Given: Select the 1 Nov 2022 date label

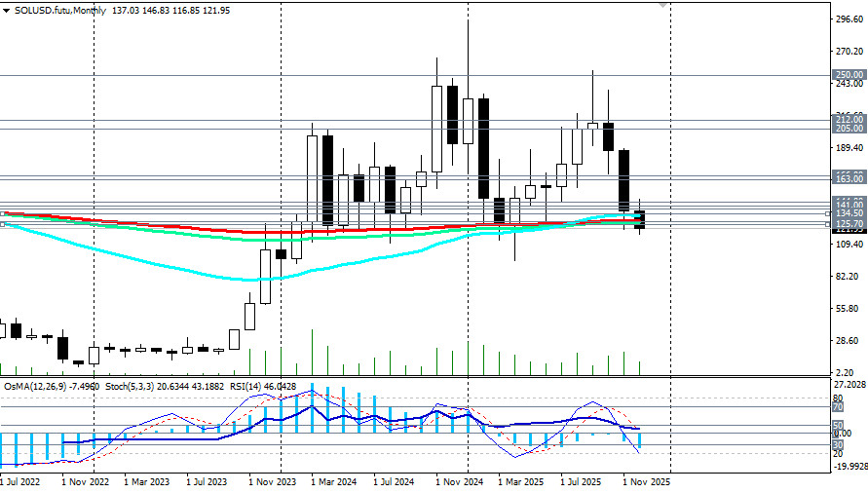Looking at the screenshot, I should tap(91, 481).
